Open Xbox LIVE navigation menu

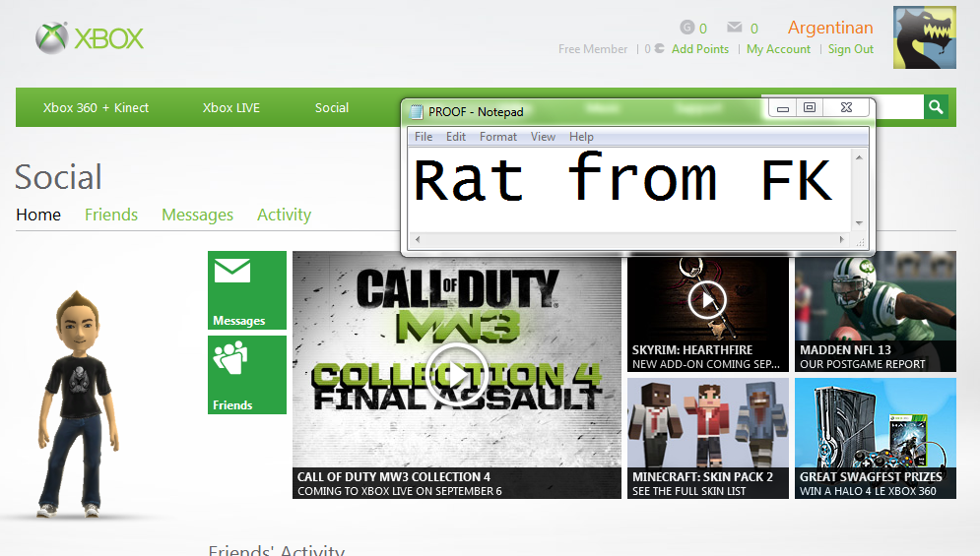pos(231,107)
